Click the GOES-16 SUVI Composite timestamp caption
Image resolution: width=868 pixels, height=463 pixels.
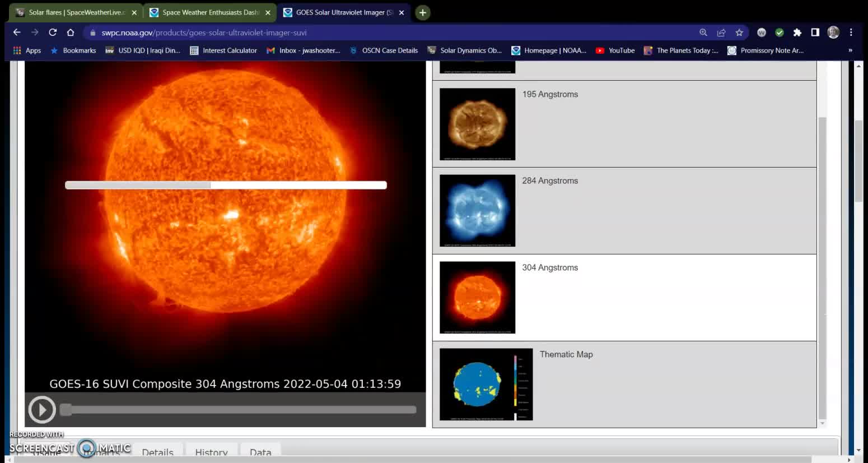[x=225, y=384]
